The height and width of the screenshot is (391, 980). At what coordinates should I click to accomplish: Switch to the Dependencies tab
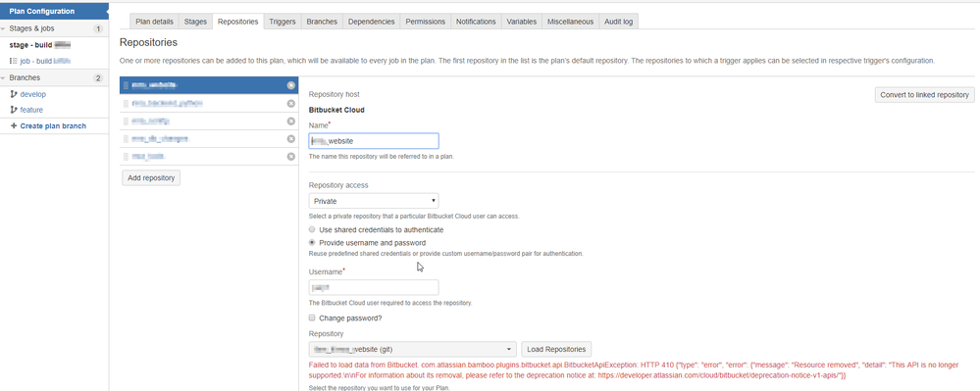coord(371,22)
